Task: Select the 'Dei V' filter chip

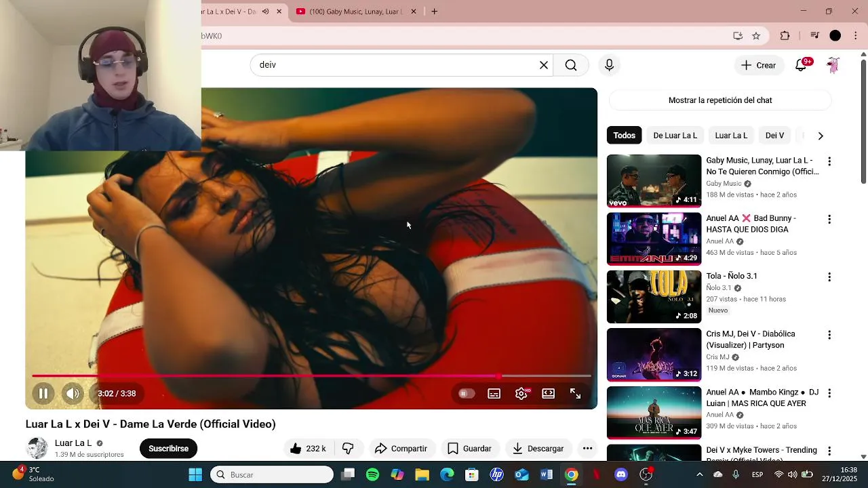Action: click(x=774, y=136)
